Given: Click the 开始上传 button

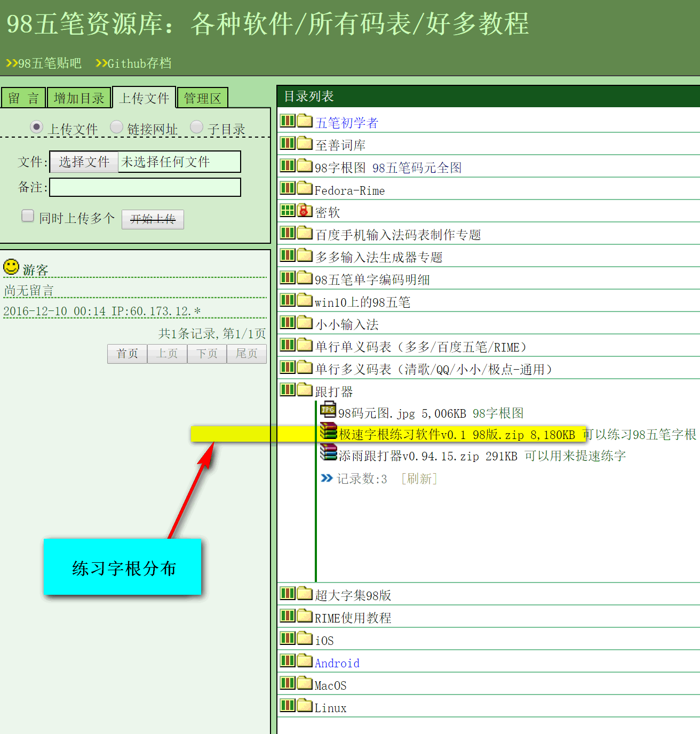Looking at the screenshot, I should point(153,219).
